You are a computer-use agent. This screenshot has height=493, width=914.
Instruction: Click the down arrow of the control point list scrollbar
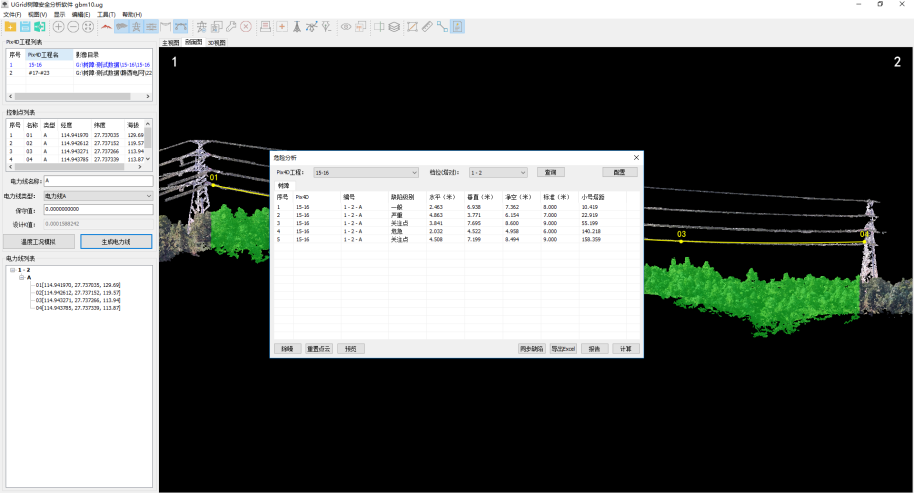148,159
